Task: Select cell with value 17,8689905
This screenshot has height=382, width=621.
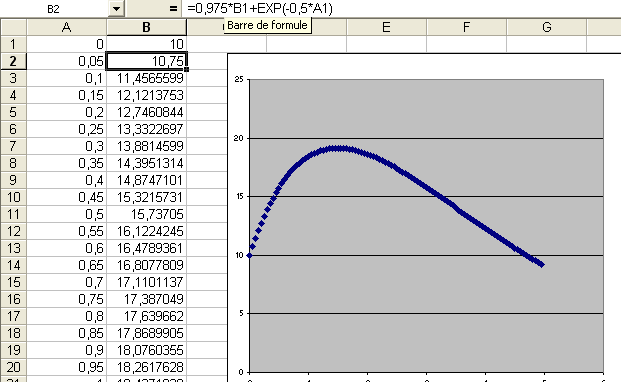Action: tap(147, 333)
